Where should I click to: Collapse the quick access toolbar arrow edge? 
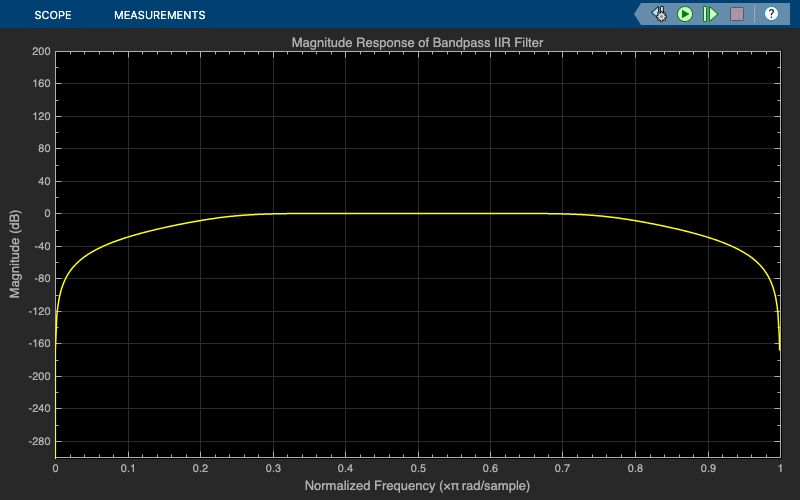[639, 14]
